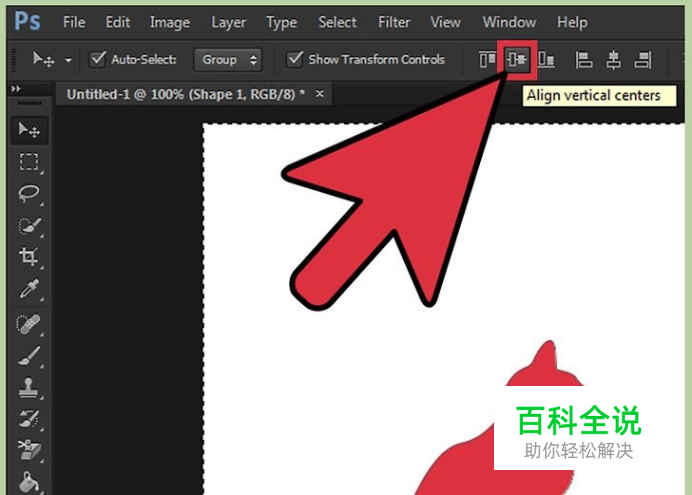This screenshot has height=495, width=692.
Task: Click the options bar grip handle
Action: click(14, 60)
